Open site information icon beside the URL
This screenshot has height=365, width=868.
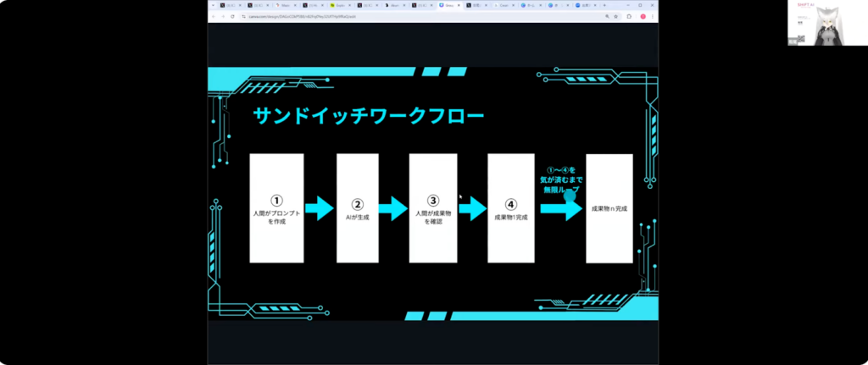click(x=243, y=16)
